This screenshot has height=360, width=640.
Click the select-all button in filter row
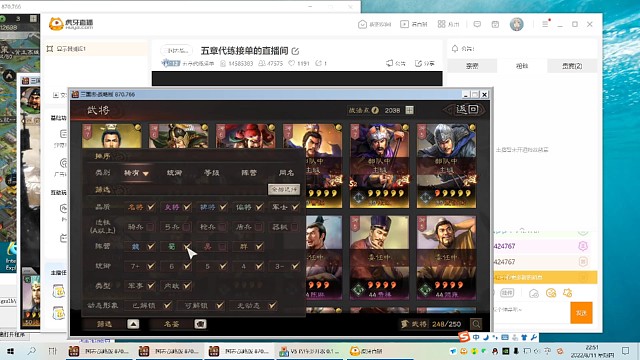coord(284,189)
